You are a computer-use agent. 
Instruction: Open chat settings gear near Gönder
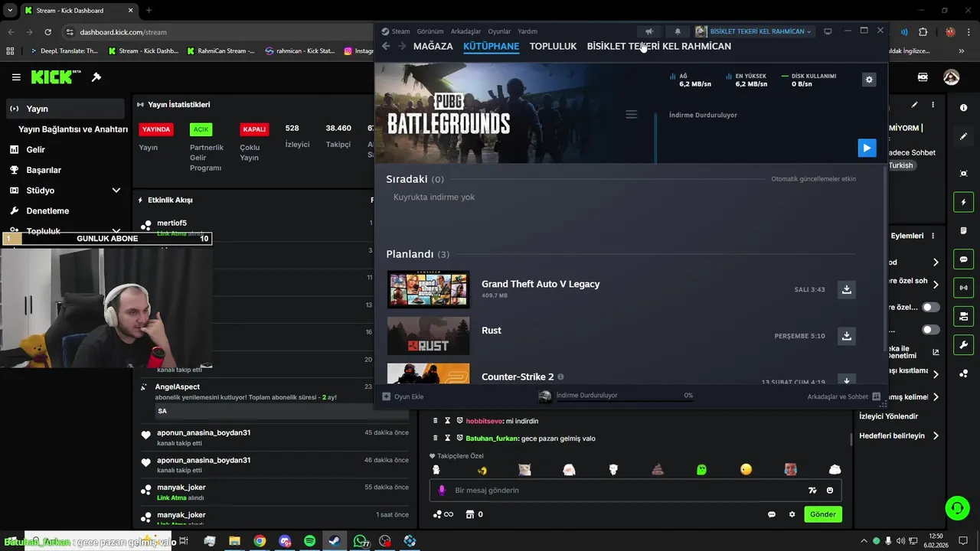pos(792,514)
